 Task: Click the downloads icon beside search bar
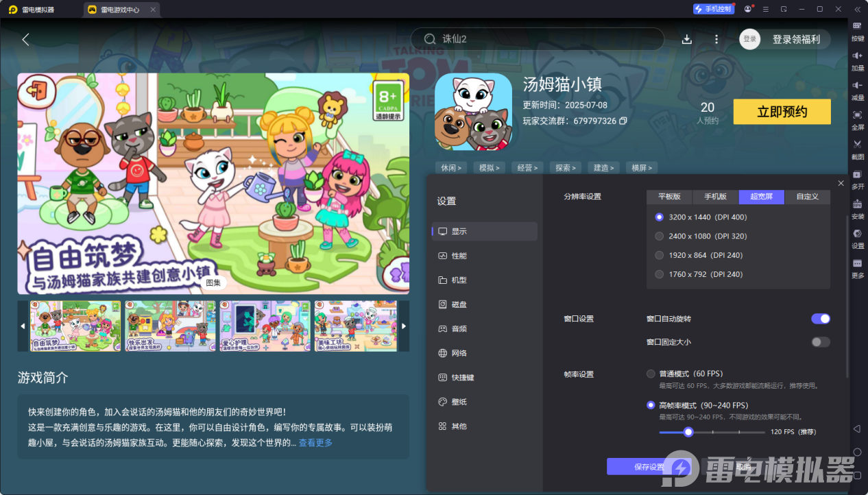687,39
